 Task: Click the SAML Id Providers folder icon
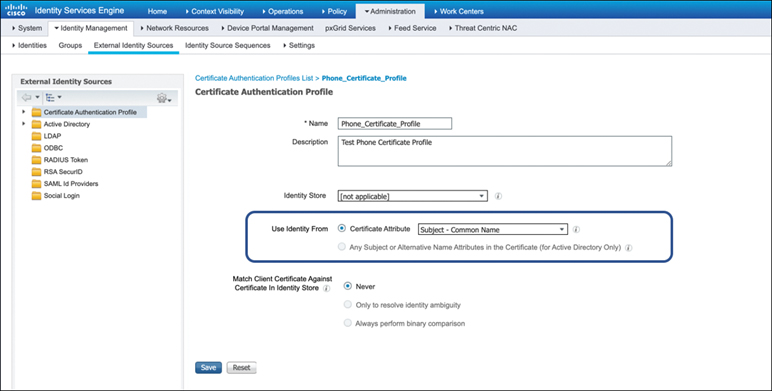coord(36,184)
